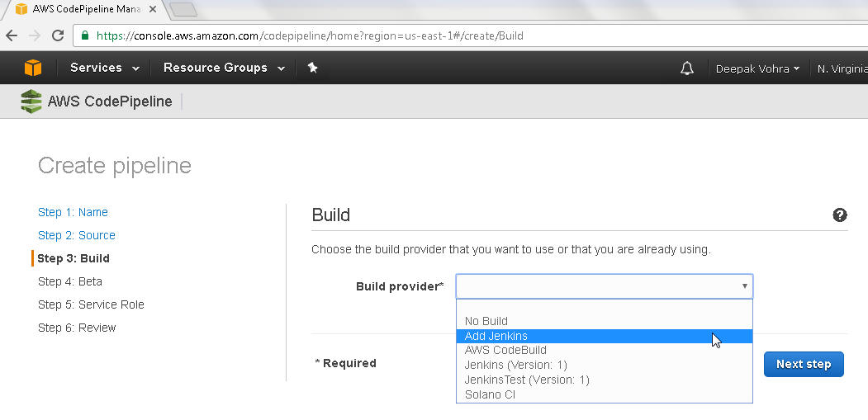Expand the Resource Groups menu
The width and height of the screenshot is (868, 420).
[224, 68]
